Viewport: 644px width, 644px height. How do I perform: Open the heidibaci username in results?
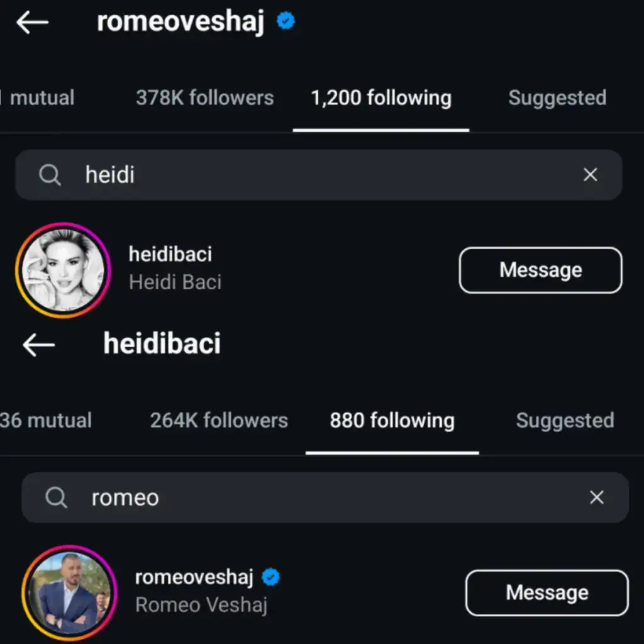click(x=170, y=254)
